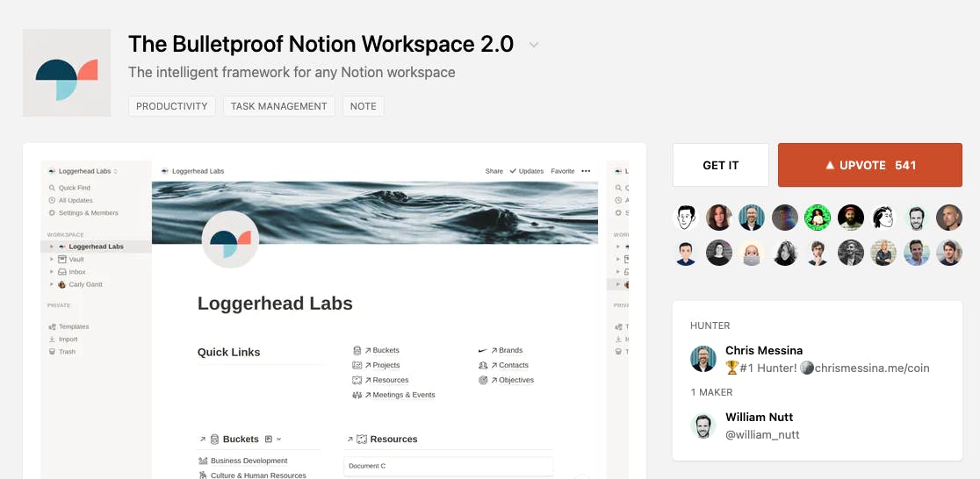Open the Business Development bucket

point(242,461)
